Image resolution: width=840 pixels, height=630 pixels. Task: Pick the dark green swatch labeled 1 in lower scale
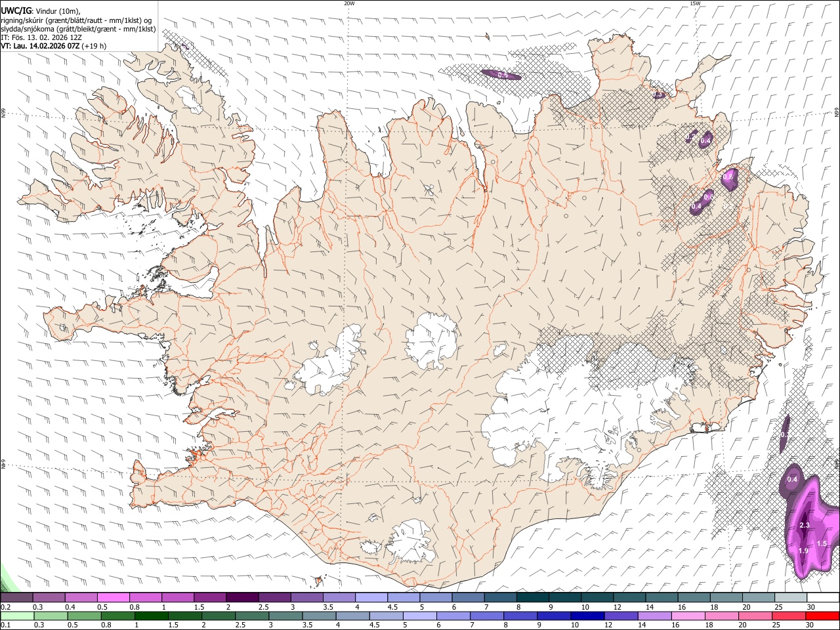151,616
